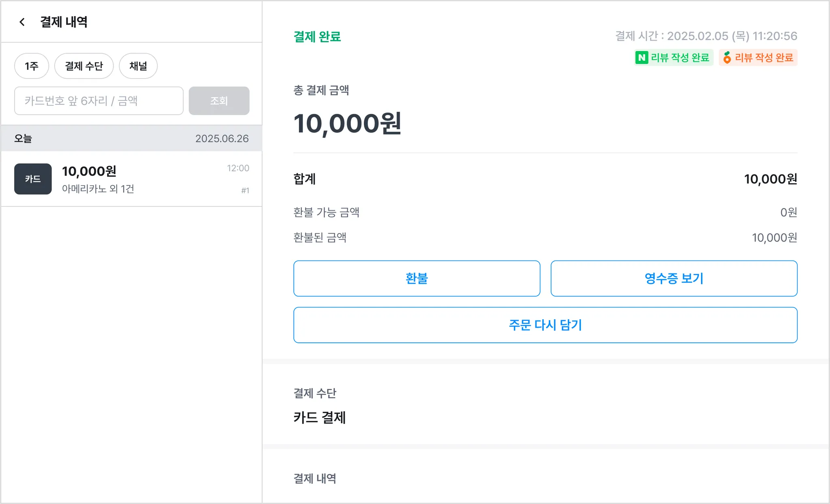Click the 결제 완료 status text
830x504 pixels.
click(x=317, y=37)
